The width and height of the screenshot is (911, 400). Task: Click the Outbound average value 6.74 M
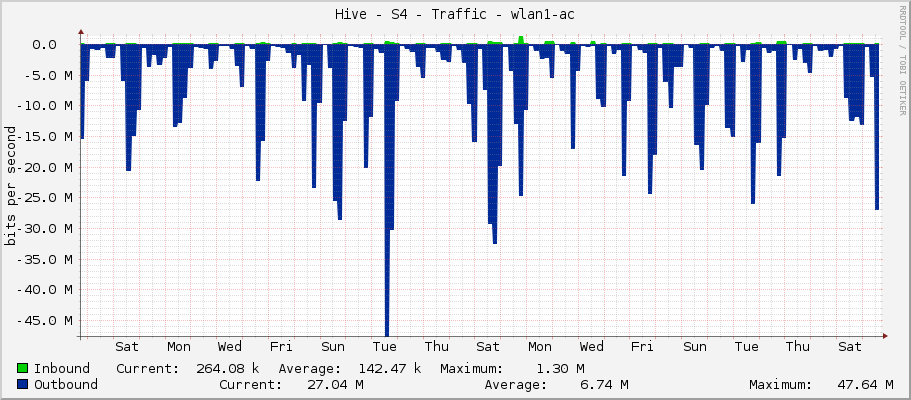(x=602, y=384)
